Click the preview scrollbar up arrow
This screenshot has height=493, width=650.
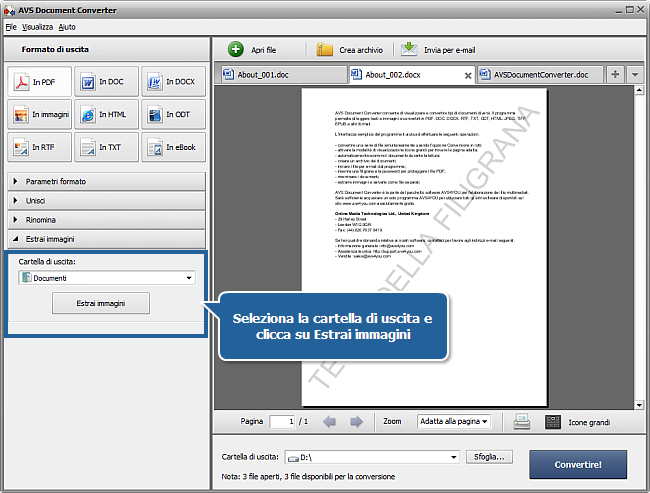[x=639, y=90]
